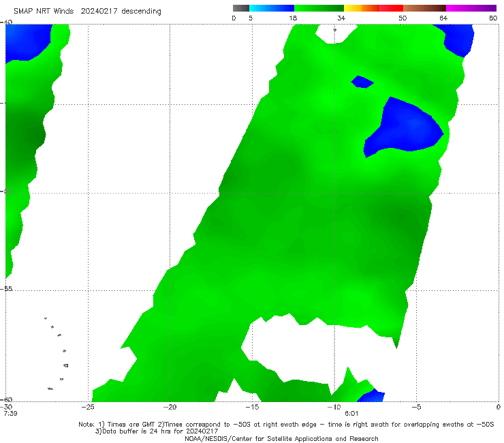The height and width of the screenshot is (443, 504).
Task: Click the "-20" longitude axis label
Action: click(170, 407)
